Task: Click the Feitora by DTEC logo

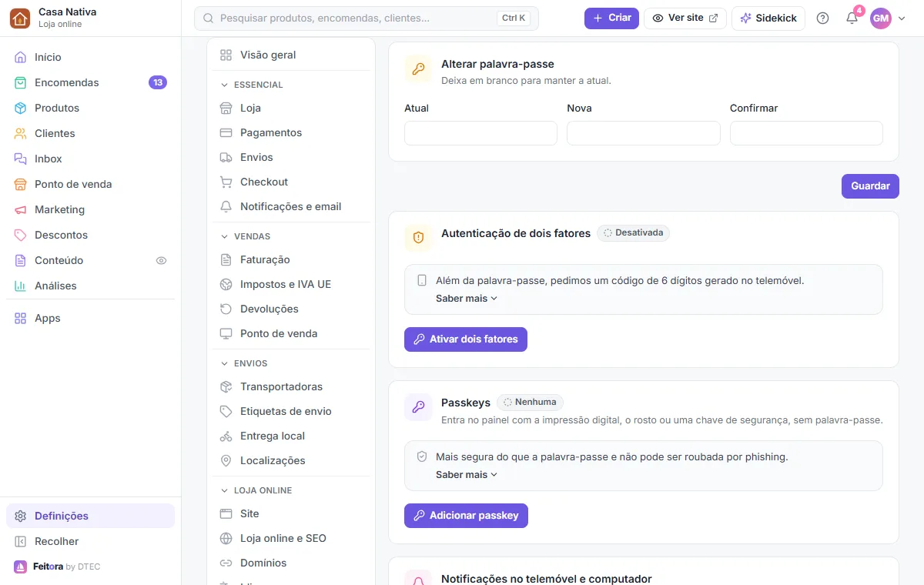Action: click(x=57, y=567)
